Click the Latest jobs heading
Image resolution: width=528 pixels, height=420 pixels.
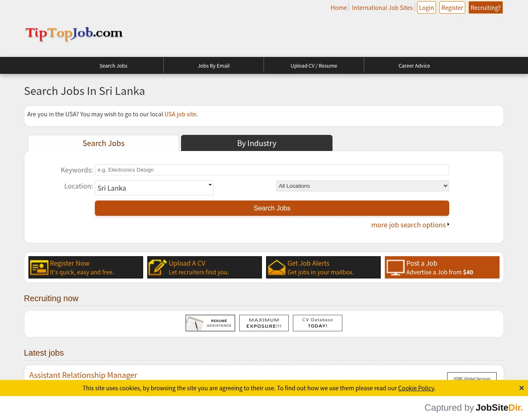(44, 353)
